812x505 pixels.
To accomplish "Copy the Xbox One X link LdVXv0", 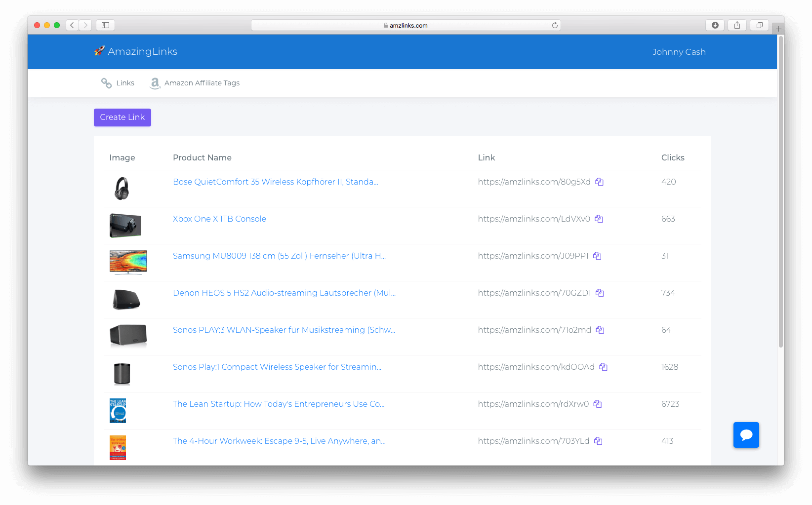I will [x=599, y=219].
